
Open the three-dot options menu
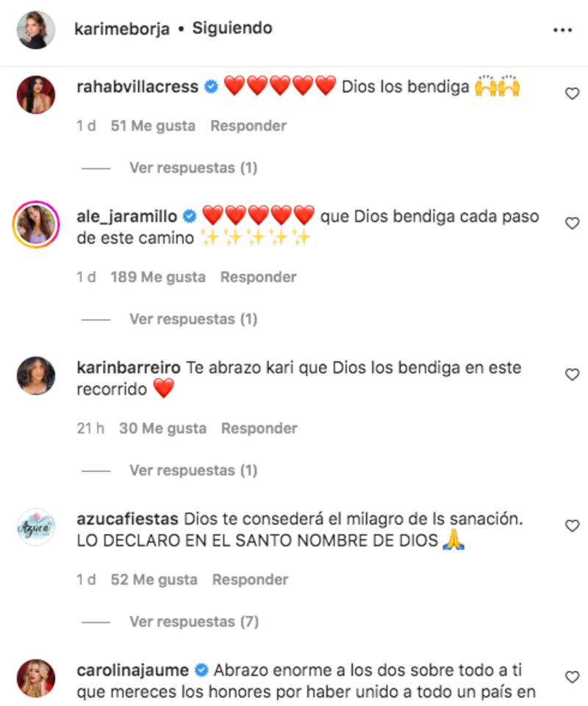click(562, 30)
